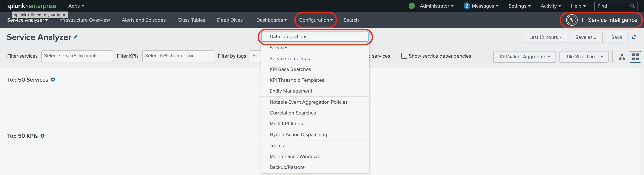Image resolution: width=644 pixels, height=175 pixels.
Task: Open the Administrator menu
Action: coord(437,6)
